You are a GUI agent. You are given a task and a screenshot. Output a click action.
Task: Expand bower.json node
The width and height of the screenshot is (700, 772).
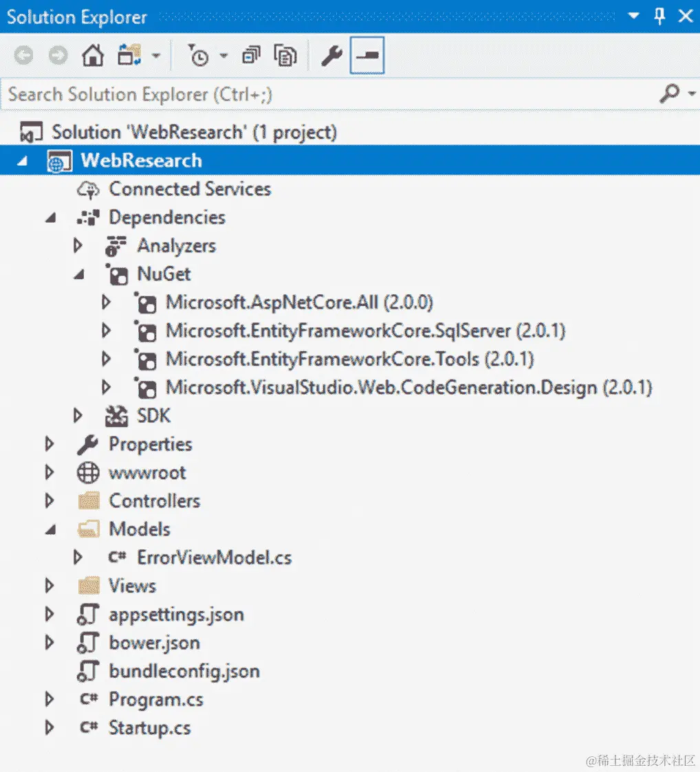pos(50,643)
